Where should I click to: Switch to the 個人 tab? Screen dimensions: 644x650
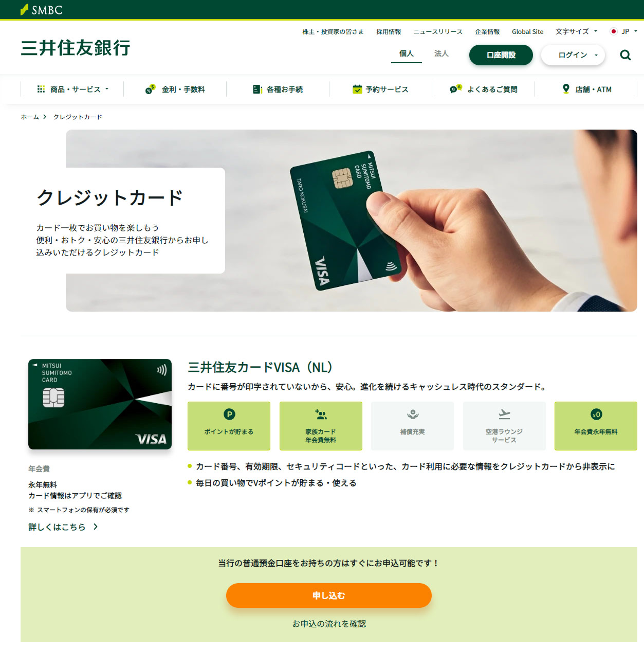(x=407, y=53)
